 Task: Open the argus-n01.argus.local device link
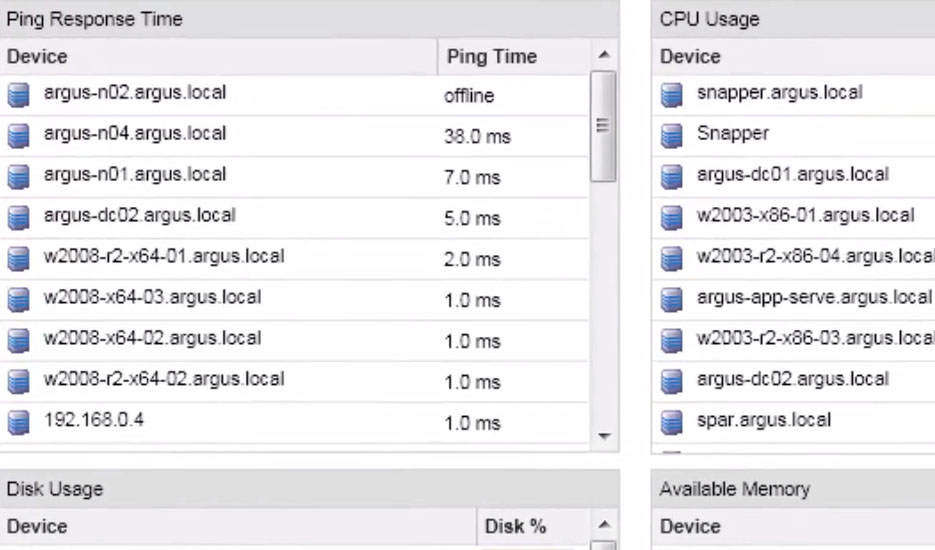(135, 175)
